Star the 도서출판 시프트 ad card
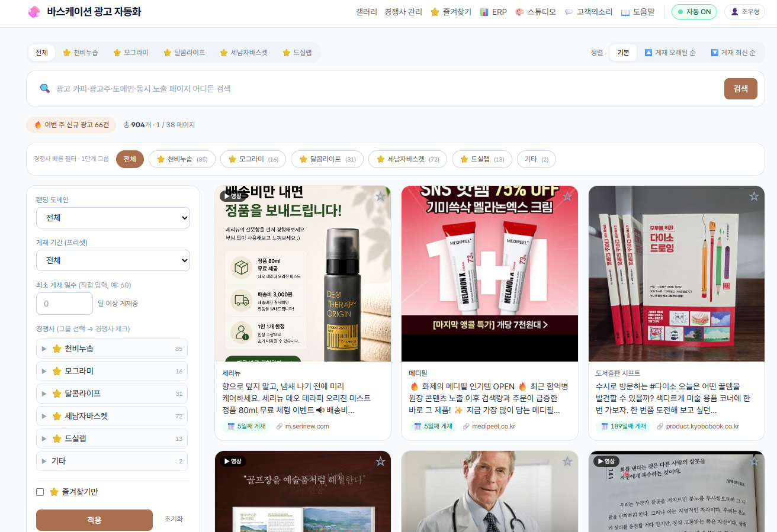The image size is (777, 532). coord(754,196)
